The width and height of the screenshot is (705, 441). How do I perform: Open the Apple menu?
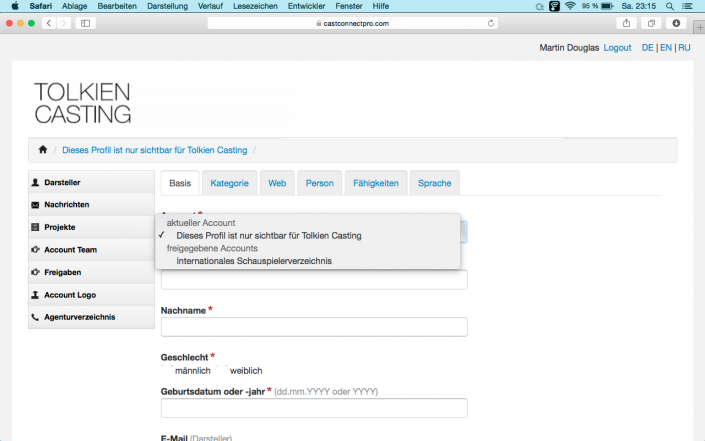[x=15, y=6]
